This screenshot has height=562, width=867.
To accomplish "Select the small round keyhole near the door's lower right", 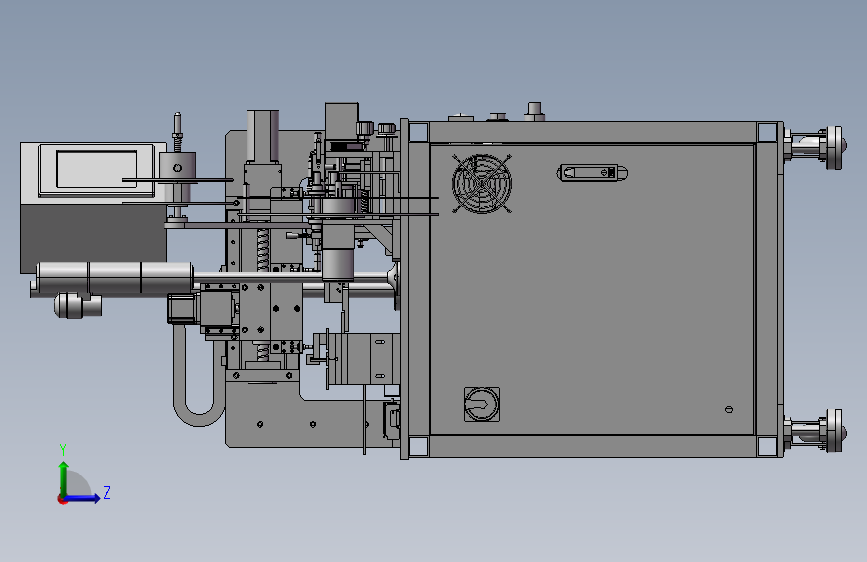I will pos(729,409).
